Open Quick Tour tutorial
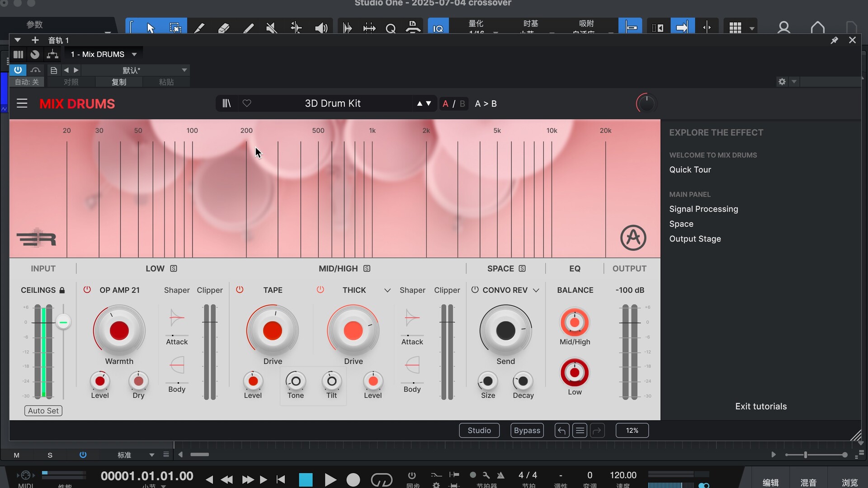 (x=690, y=169)
